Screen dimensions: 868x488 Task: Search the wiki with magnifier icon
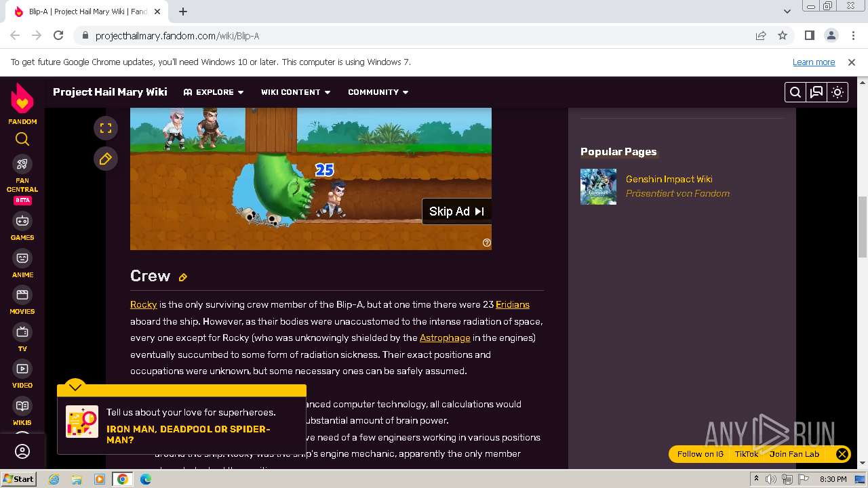[x=795, y=92]
